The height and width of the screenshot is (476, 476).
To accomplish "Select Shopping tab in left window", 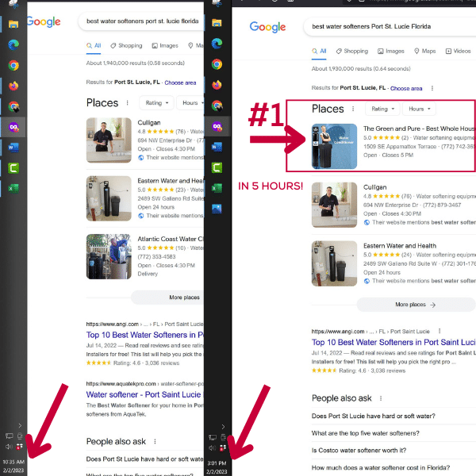I will [126, 46].
